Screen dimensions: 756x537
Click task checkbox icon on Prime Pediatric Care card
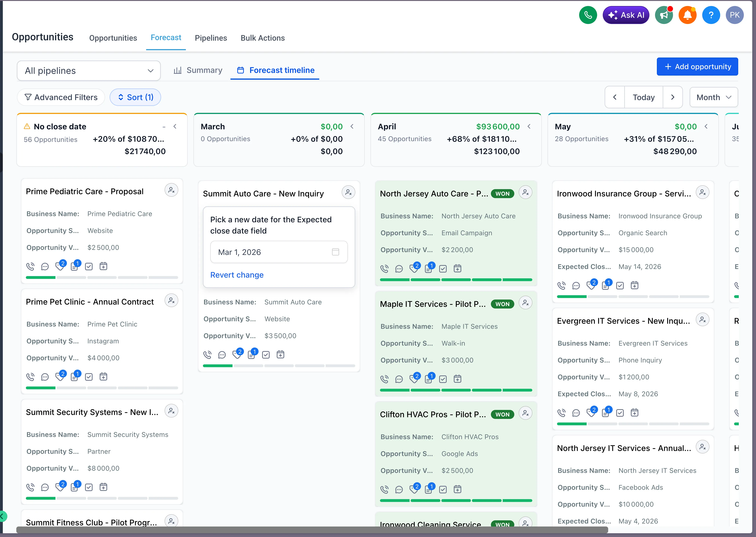(x=89, y=267)
